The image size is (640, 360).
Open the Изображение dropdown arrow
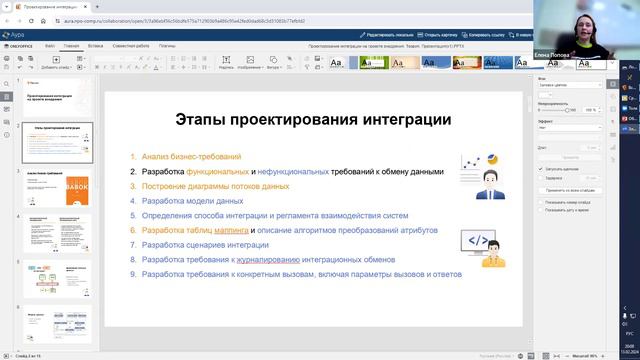[x=263, y=67]
